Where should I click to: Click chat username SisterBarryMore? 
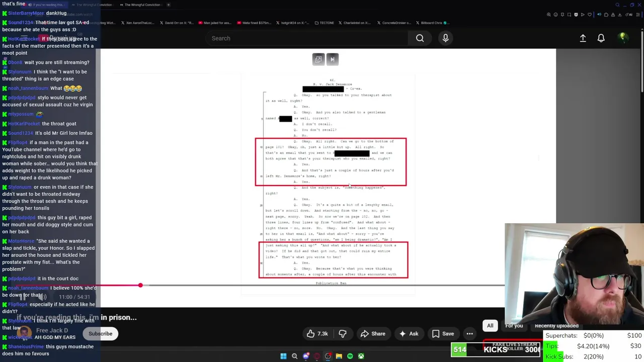tap(26, 13)
